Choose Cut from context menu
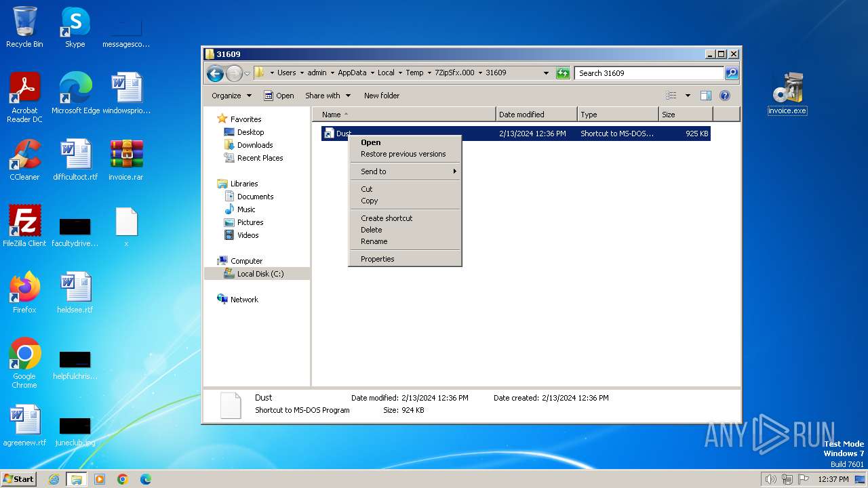This screenshot has width=868, height=488. [405, 189]
